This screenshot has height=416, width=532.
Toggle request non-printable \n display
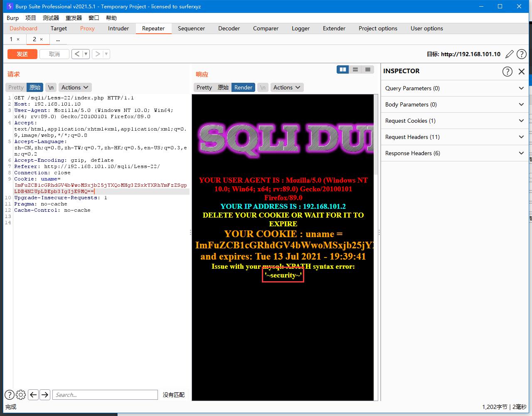coord(51,87)
